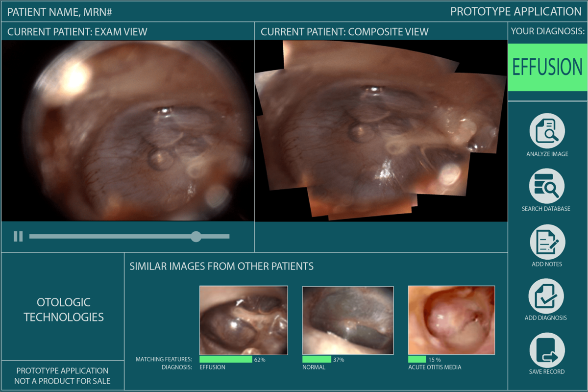Click the 37% matching features bar
The height and width of the screenshot is (392, 588).
tap(317, 359)
